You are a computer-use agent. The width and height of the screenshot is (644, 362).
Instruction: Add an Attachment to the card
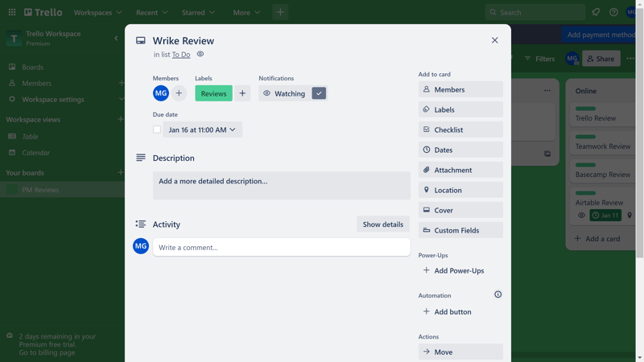click(460, 170)
